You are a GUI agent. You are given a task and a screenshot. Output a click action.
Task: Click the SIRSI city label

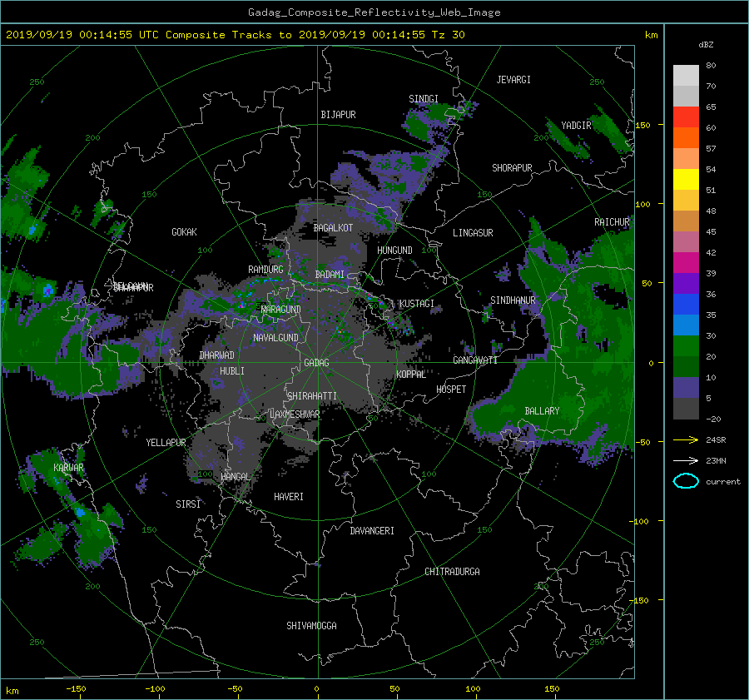pyautogui.click(x=188, y=504)
